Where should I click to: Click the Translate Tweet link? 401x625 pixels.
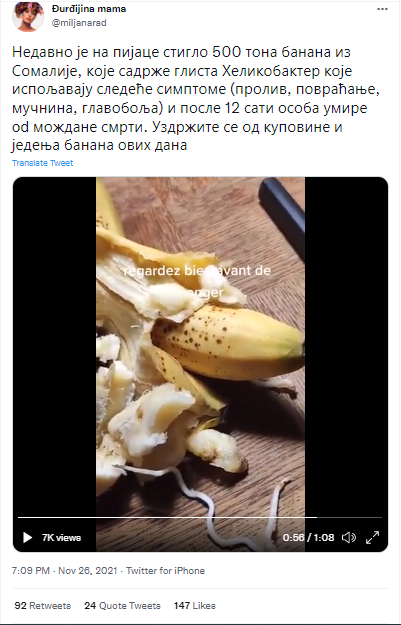point(43,163)
